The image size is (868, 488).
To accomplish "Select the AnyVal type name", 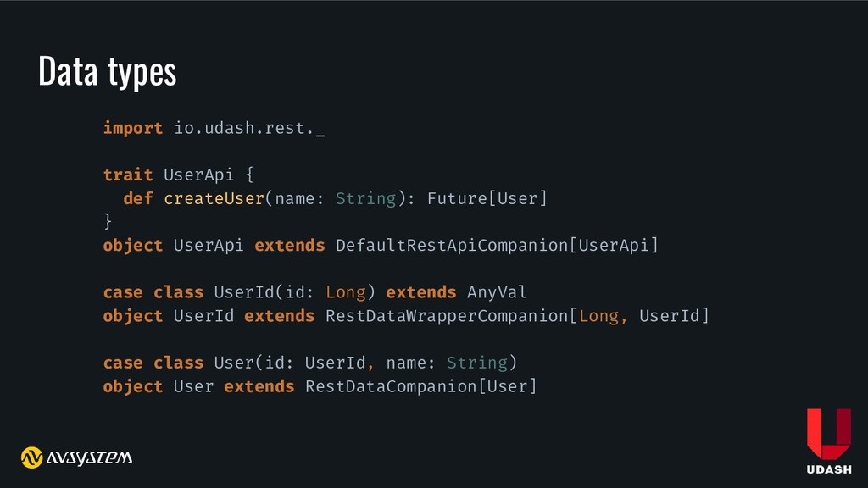I will coord(497,292).
